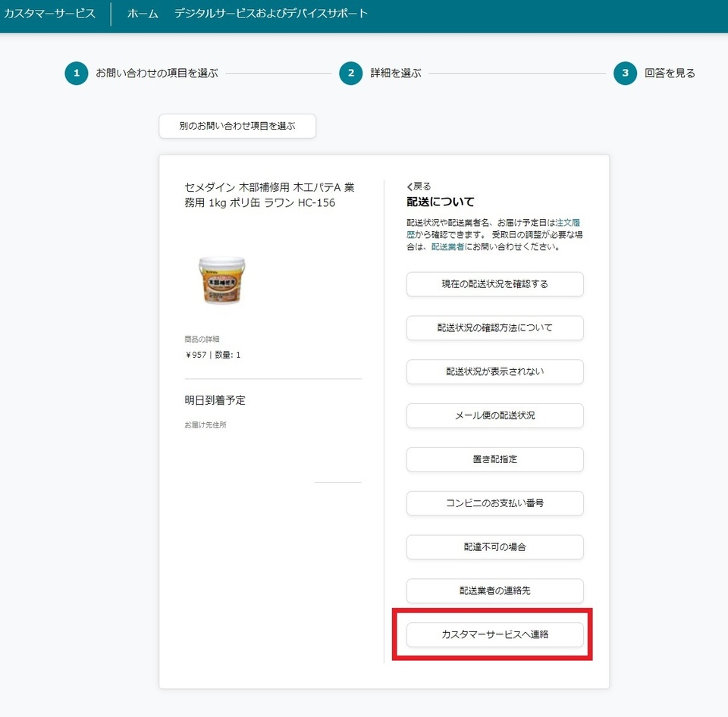Click 置き配指定 button
This screenshot has width=728, height=717.
495,459
